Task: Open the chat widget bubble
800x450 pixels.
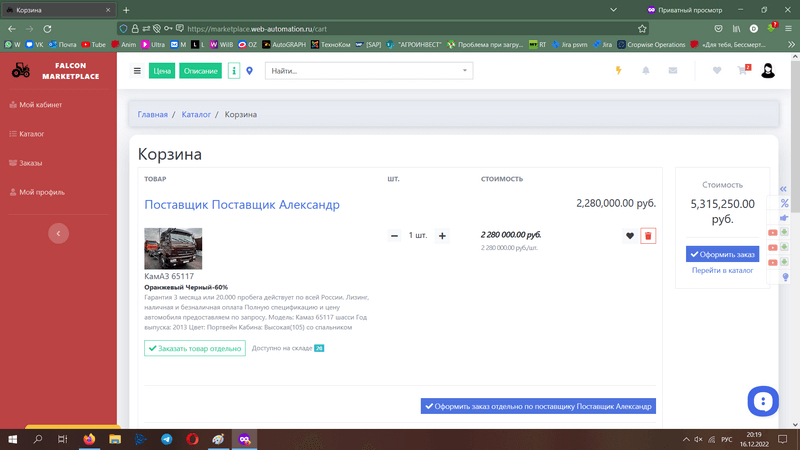Action: [x=763, y=401]
